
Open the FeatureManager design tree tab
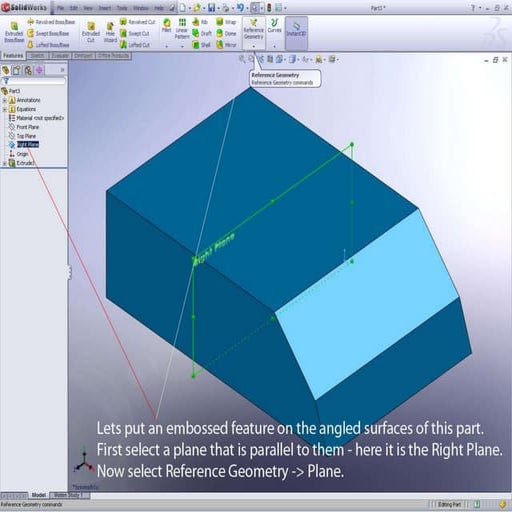(6, 70)
